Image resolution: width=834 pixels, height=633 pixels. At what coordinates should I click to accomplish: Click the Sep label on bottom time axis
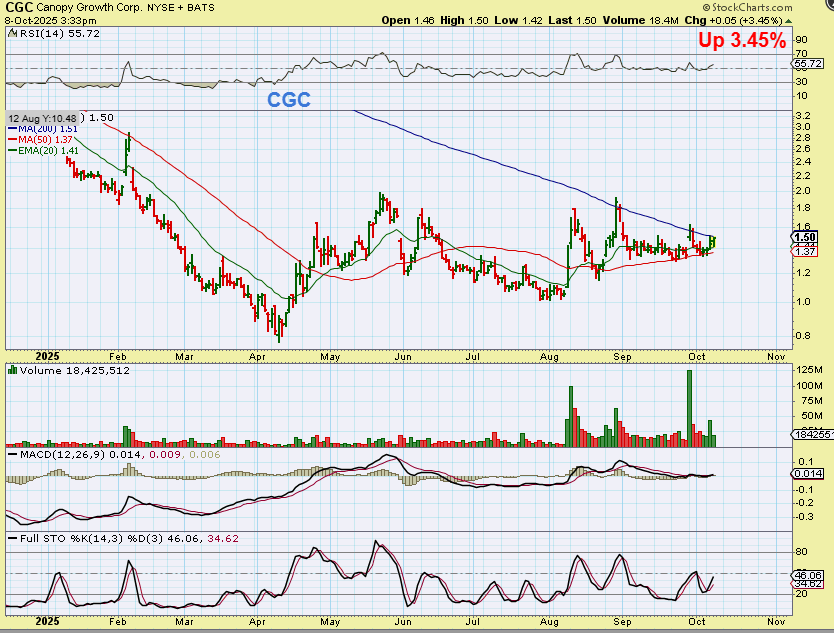(x=621, y=619)
